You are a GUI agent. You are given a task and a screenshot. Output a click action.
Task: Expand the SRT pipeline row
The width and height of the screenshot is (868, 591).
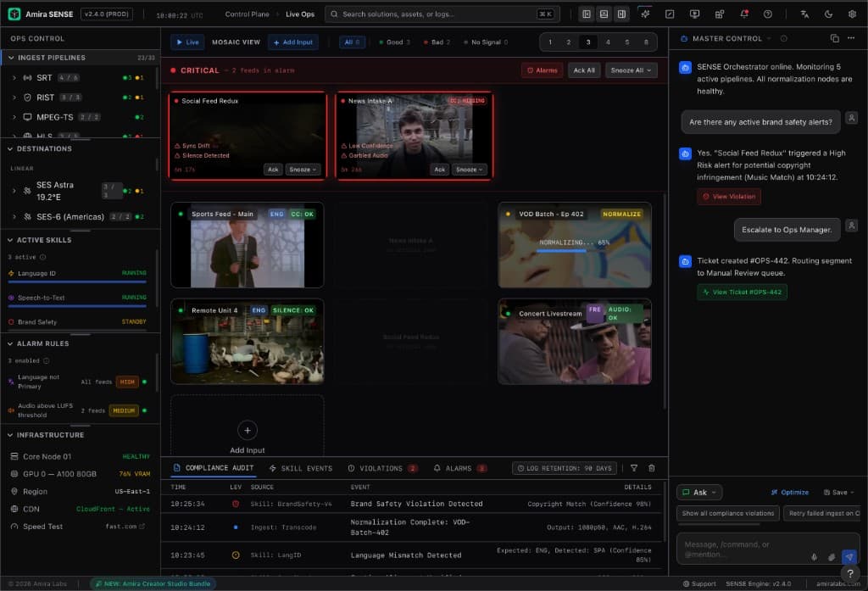click(14, 77)
